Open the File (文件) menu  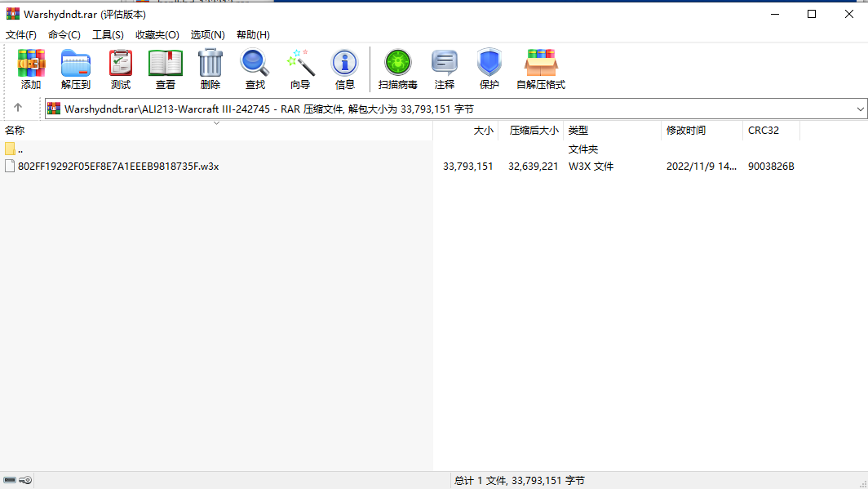[21, 35]
